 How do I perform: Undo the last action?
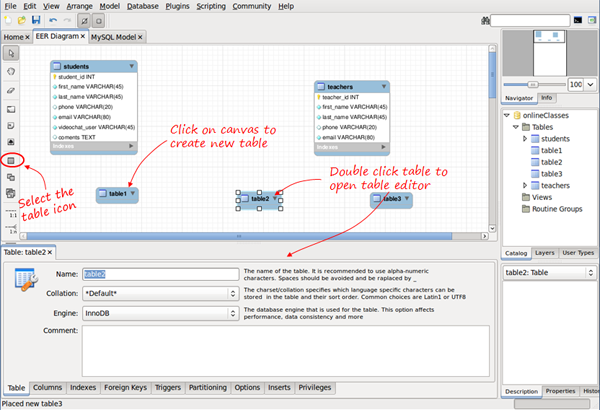(x=53, y=20)
